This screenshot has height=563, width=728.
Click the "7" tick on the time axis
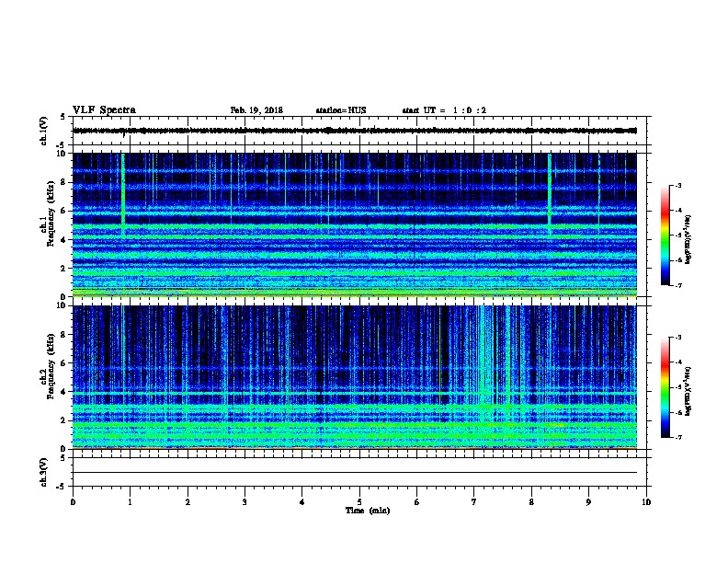coord(474,502)
